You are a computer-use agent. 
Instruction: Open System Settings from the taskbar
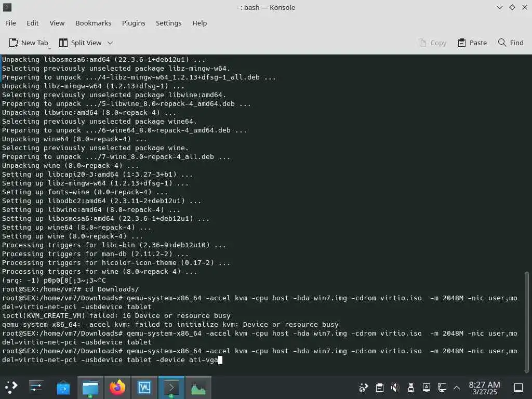click(x=36, y=387)
